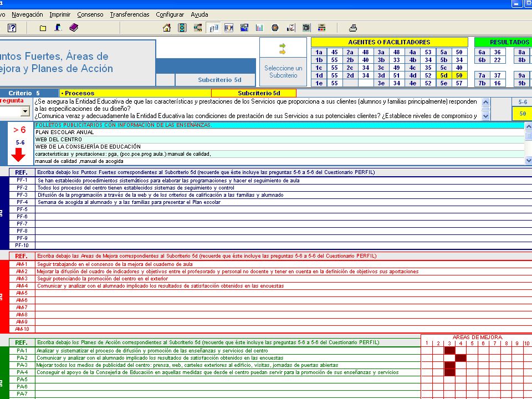This screenshot has width=532, height=399.
Task: Select the 'FOLLETOS PUBLICITARIOS' highlighted row
Action: point(279,125)
